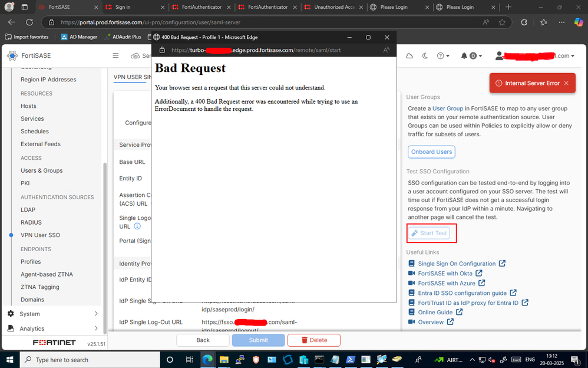Open File Explorer from the taskbar
Screen dimensions: 588x368
[223, 359]
